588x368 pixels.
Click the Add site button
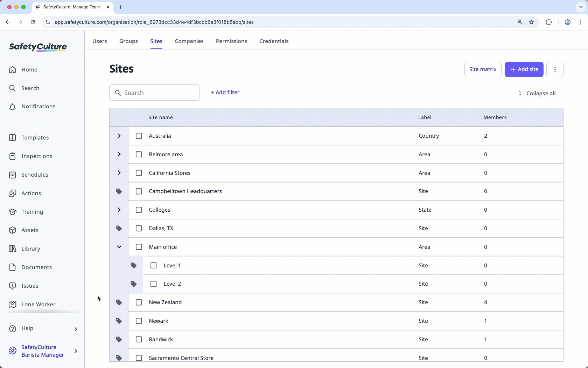[x=524, y=69]
